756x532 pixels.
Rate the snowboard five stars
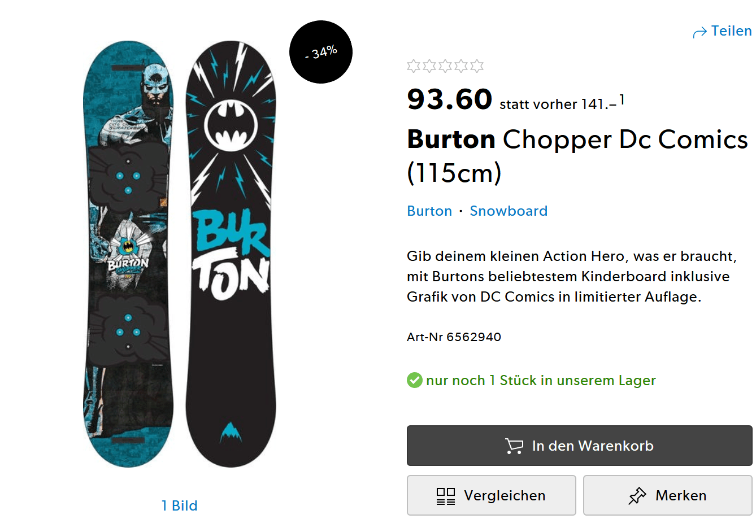point(477,66)
